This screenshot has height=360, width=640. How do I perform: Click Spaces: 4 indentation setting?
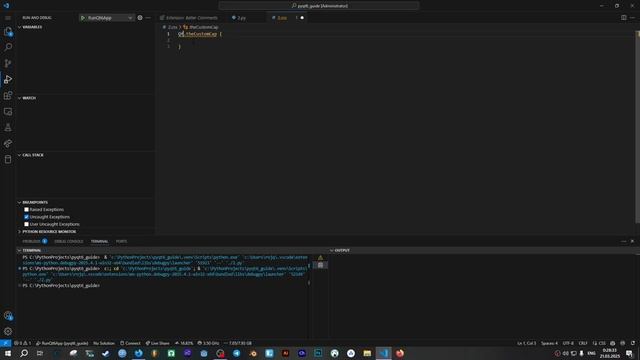coord(549,343)
